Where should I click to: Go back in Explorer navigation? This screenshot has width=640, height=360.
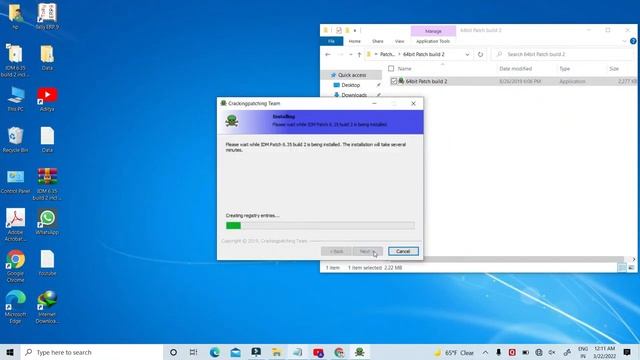click(328, 54)
